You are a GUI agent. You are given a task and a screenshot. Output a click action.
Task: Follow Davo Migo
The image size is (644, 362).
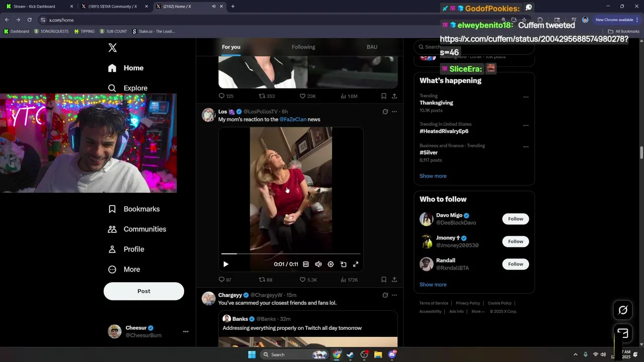[x=516, y=219]
